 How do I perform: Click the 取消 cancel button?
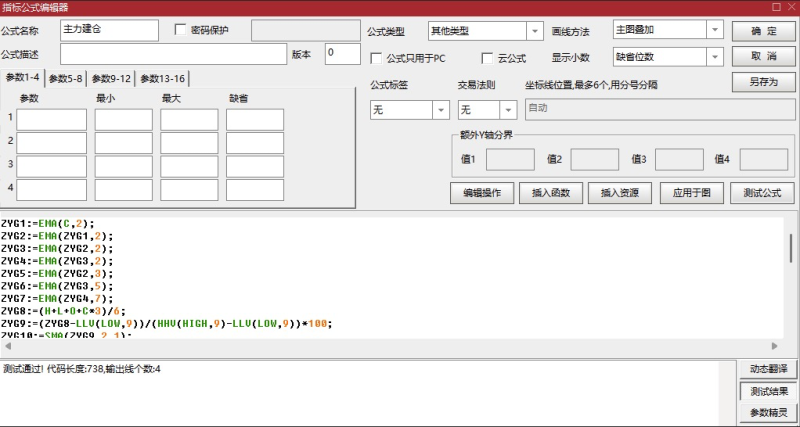763,57
